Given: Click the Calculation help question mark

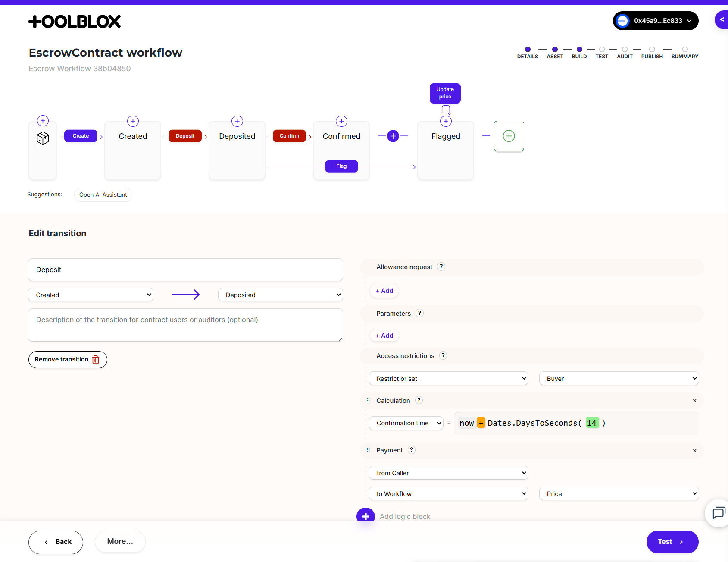Looking at the screenshot, I should point(419,400).
